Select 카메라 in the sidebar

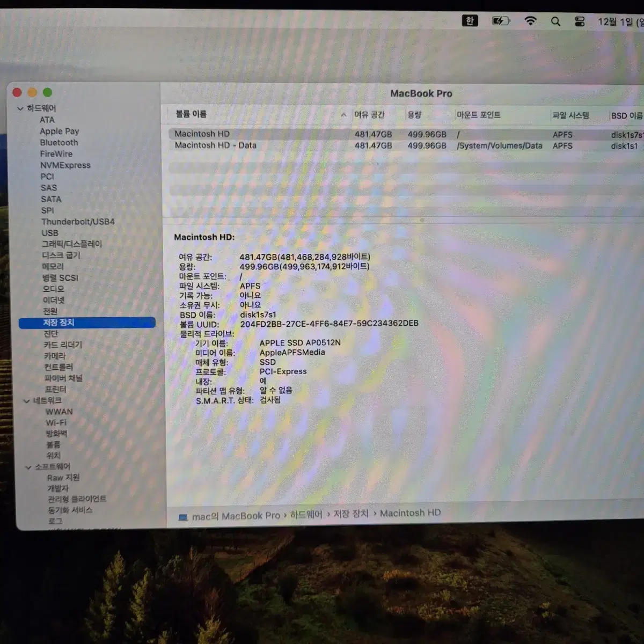pyautogui.click(x=55, y=356)
